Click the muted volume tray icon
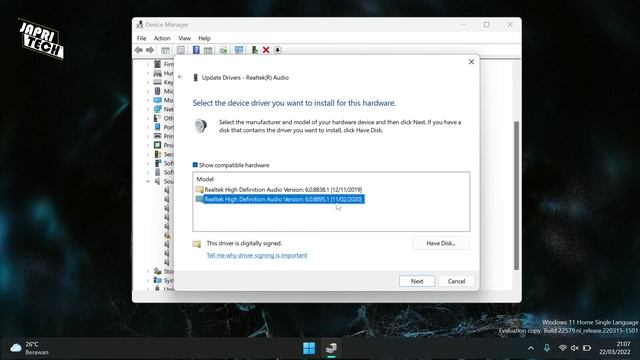Screen dimensions: 640x360 click(x=575, y=348)
